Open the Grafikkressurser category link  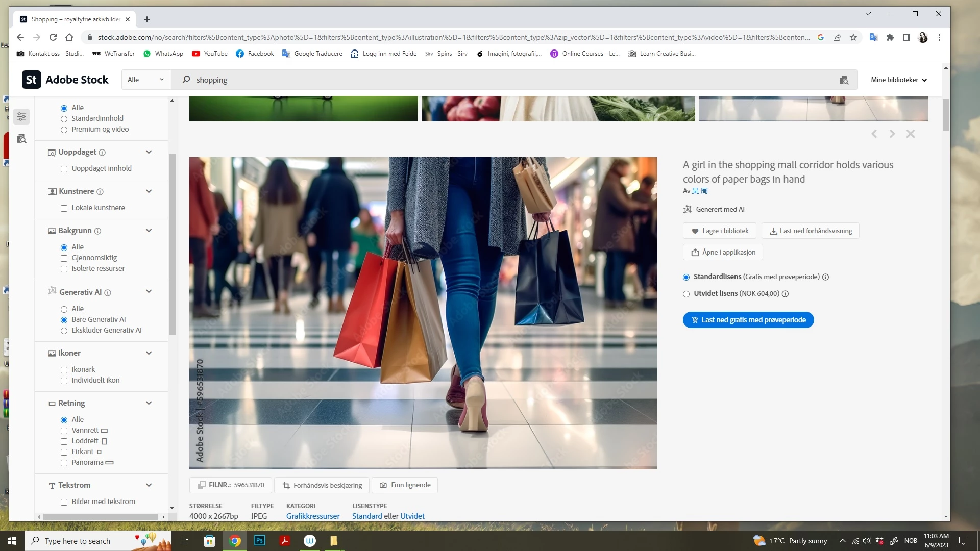pyautogui.click(x=312, y=516)
